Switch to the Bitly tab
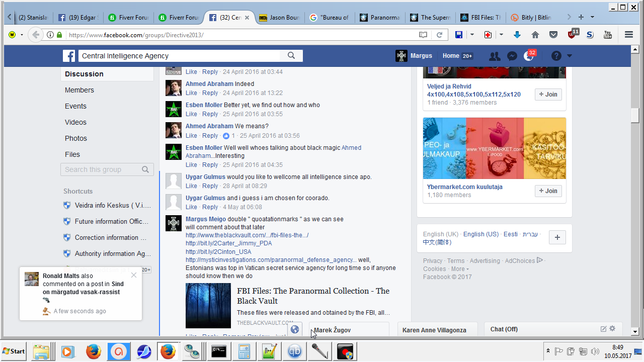 click(531, 17)
